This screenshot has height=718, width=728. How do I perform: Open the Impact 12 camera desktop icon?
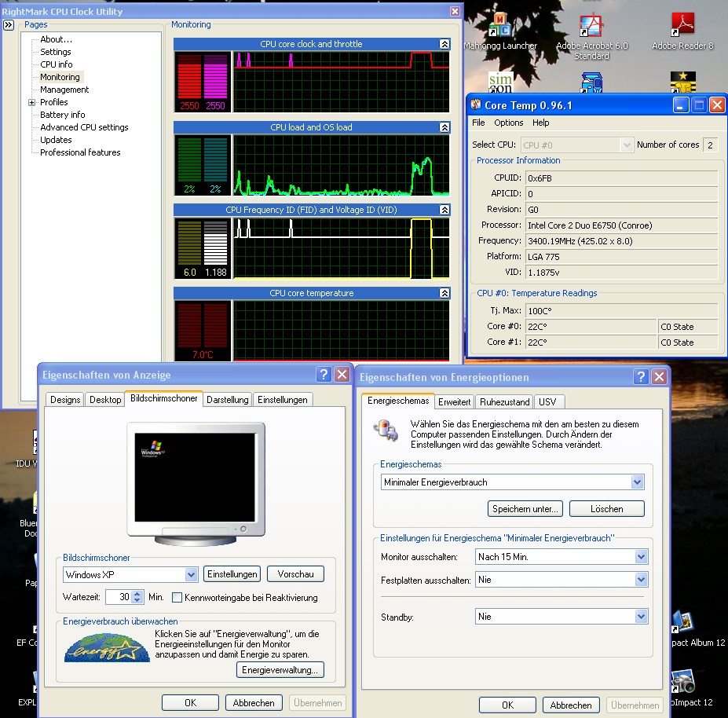point(683,681)
